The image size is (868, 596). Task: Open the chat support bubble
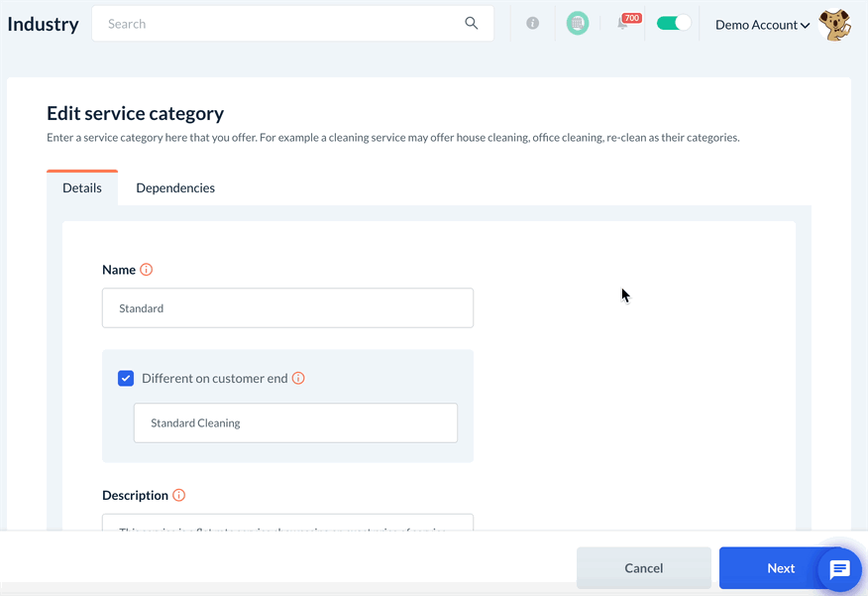(839, 569)
